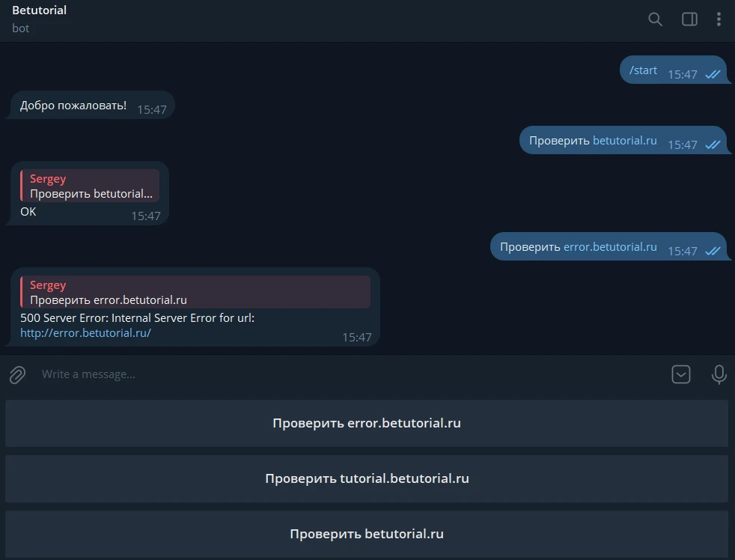Click the betutorial.ru link in the sent message

coord(624,140)
